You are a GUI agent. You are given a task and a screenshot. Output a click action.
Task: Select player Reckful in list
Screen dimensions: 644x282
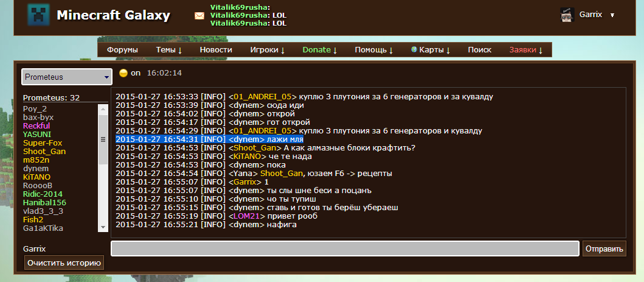click(36, 126)
